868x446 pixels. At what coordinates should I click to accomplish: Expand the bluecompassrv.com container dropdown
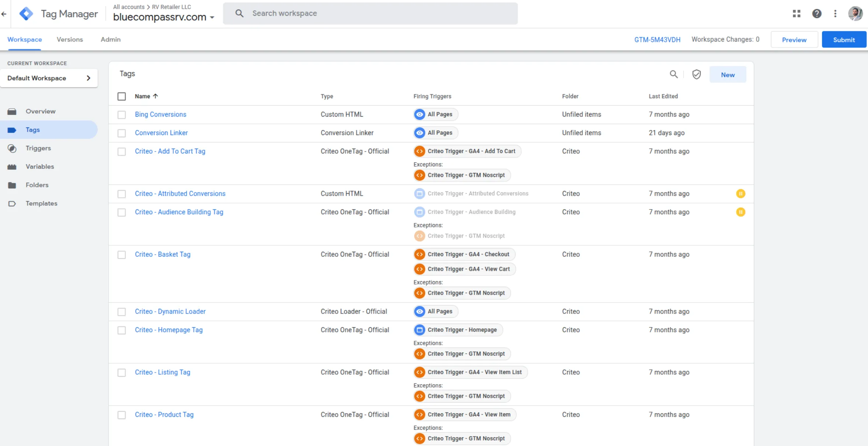click(x=213, y=17)
